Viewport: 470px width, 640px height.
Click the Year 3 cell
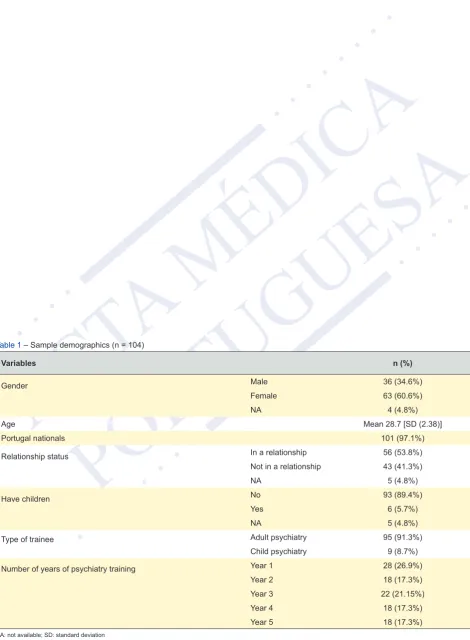262,594
